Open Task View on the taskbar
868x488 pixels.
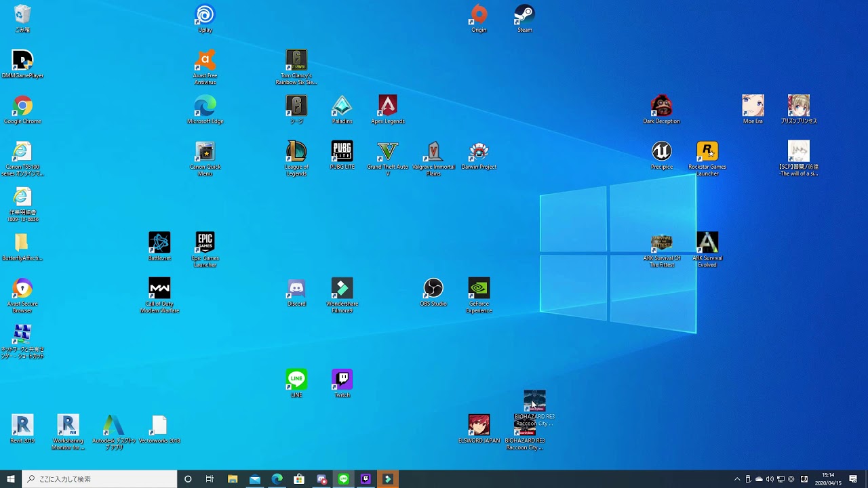point(210,479)
